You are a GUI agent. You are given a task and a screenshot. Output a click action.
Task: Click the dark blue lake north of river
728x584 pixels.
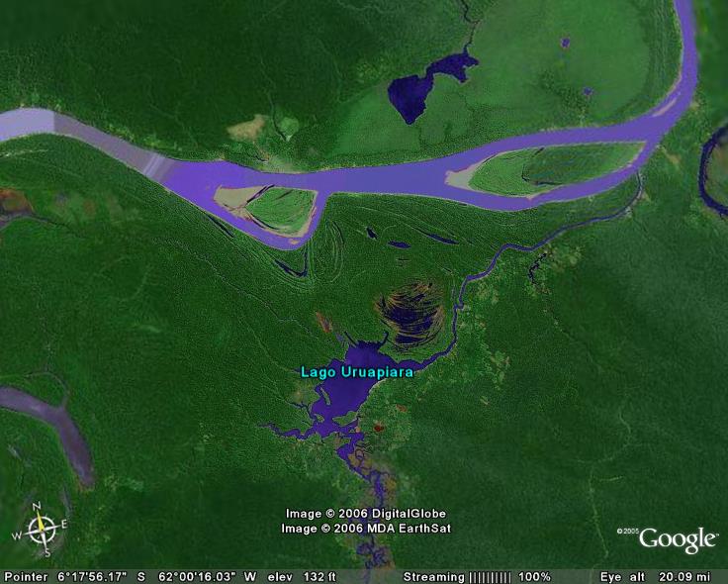click(422, 88)
